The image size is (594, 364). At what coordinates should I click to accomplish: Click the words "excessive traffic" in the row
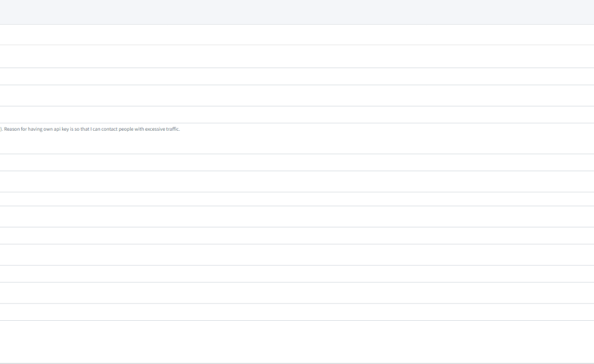(x=162, y=129)
